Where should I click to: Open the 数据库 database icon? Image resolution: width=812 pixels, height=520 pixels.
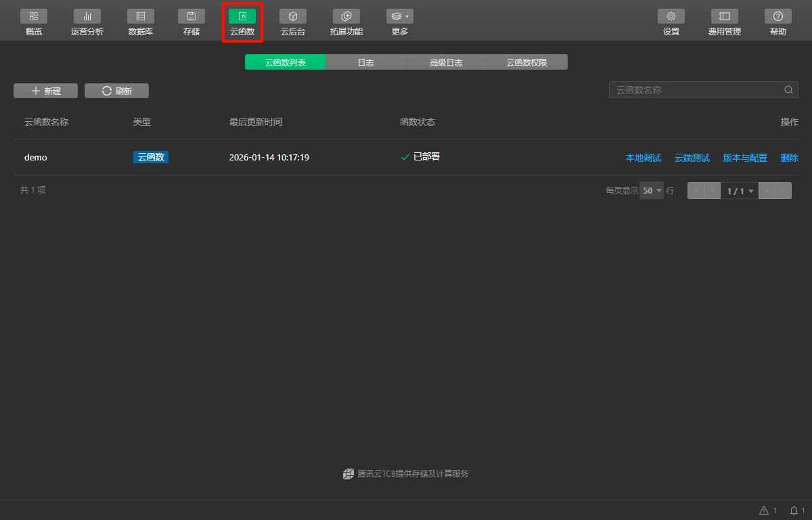pyautogui.click(x=140, y=16)
